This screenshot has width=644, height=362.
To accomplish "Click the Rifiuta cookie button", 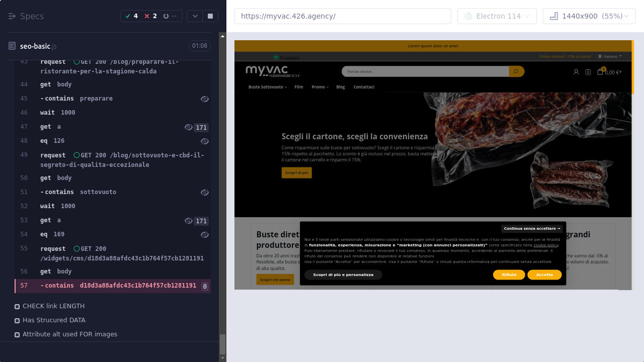I will (509, 275).
